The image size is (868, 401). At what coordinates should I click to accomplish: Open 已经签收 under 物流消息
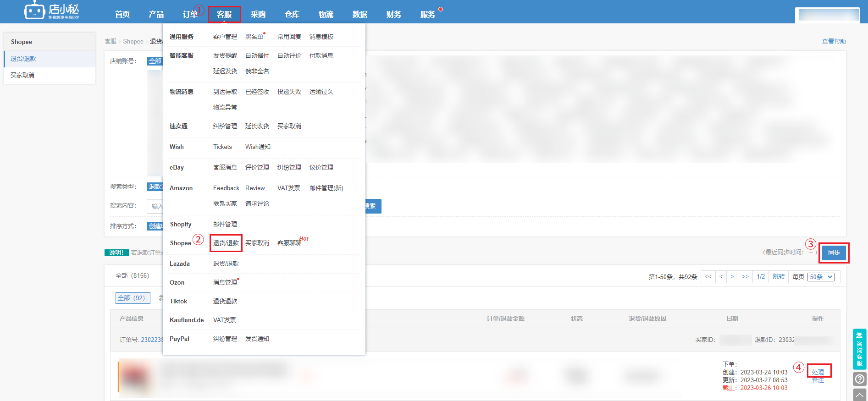(257, 92)
